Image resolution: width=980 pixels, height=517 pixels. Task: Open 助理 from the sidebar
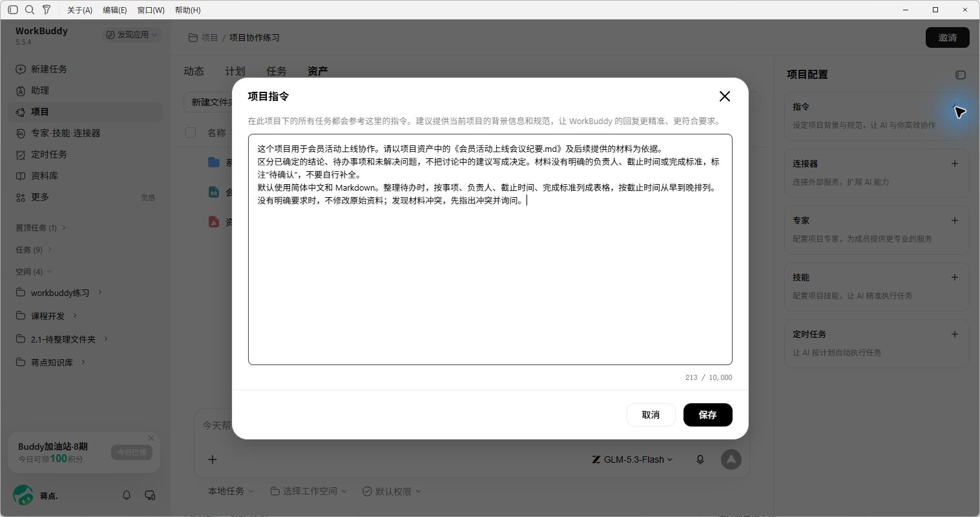pos(85,90)
